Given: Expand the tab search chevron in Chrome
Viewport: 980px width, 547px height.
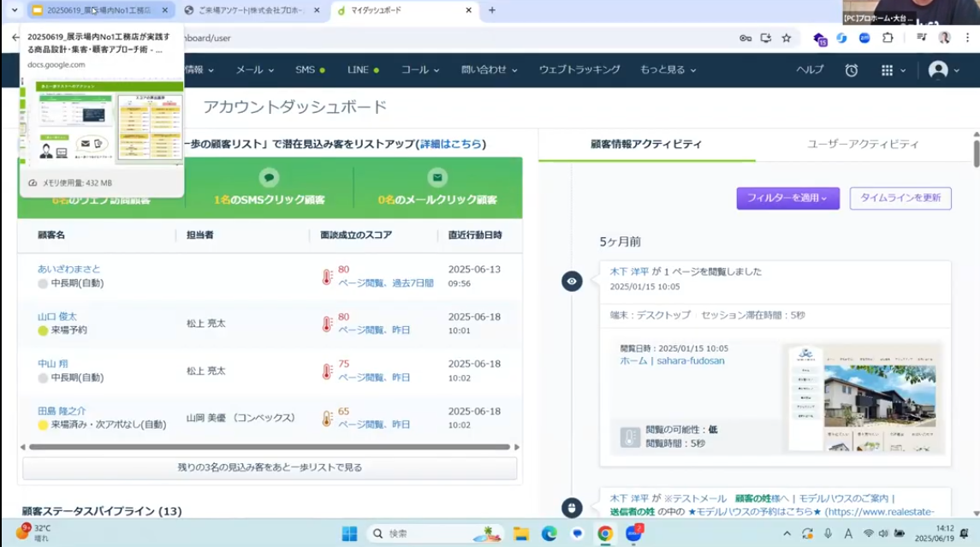Looking at the screenshot, I should click(x=14, y=10).
